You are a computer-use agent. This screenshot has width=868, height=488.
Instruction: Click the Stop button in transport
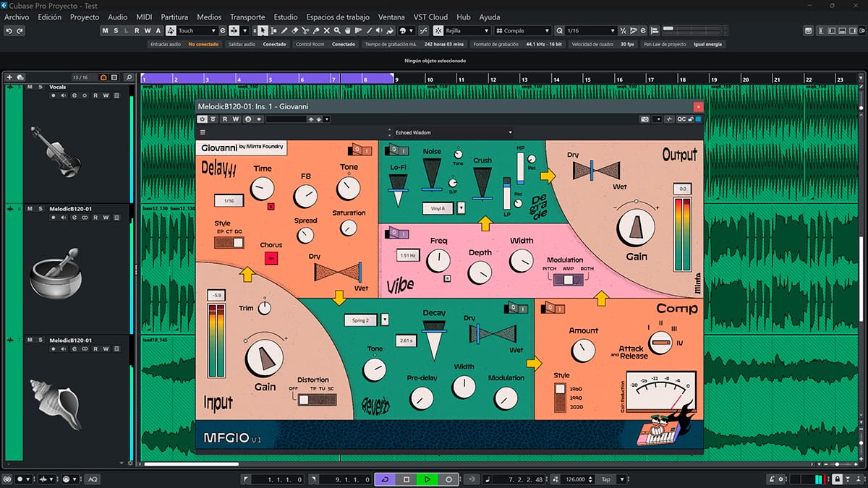407,479
